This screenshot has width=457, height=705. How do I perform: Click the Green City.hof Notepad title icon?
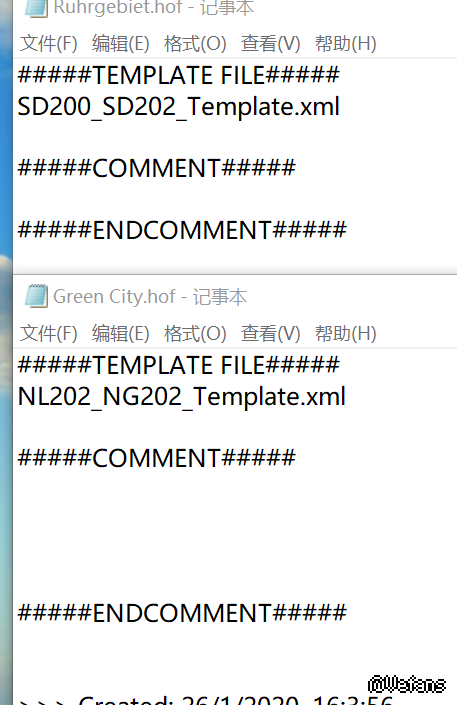36,296
